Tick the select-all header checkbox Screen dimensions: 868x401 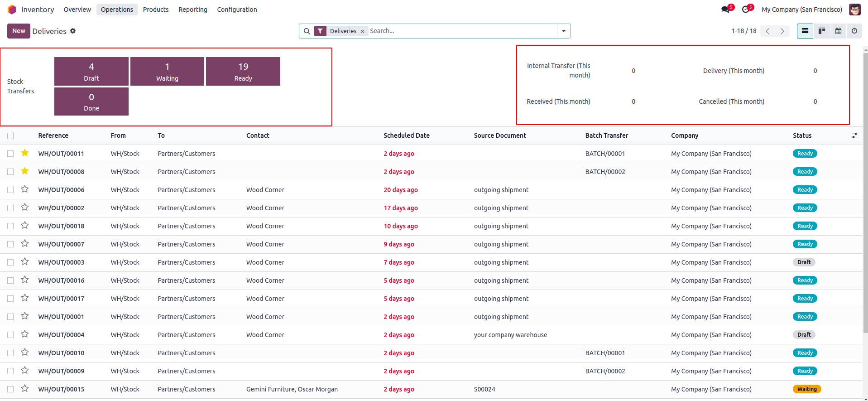pyautogui.click(x=10, y=135)
